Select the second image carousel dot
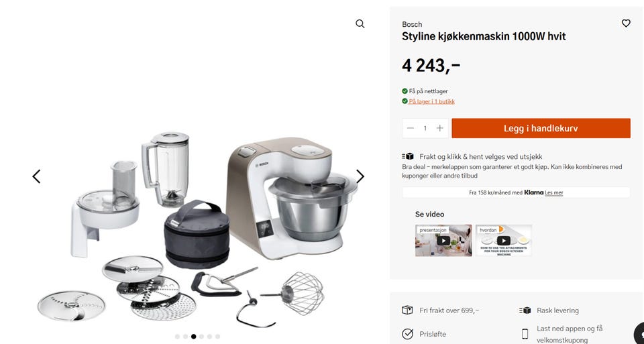This screenshot has width=644, height=344. coord(186,337)
